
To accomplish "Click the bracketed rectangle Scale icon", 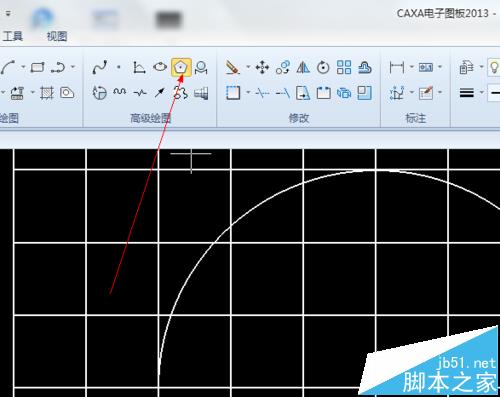I will (323, 93).
